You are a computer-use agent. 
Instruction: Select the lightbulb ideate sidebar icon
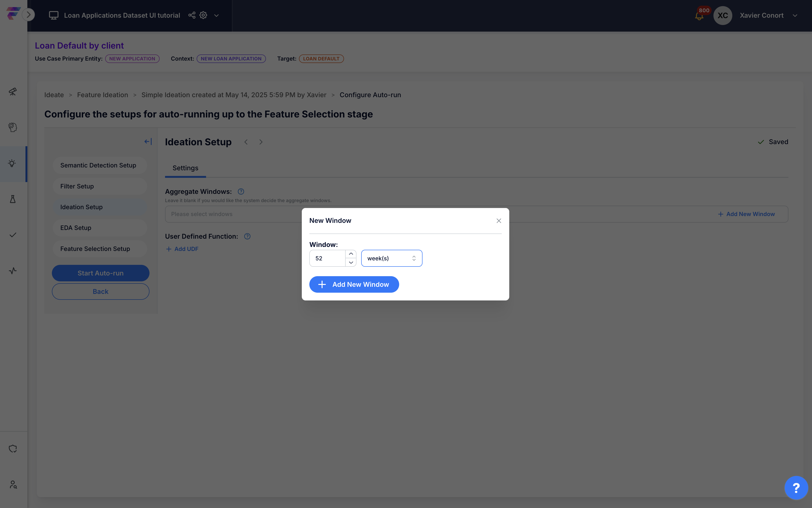[x=12, y=163]
